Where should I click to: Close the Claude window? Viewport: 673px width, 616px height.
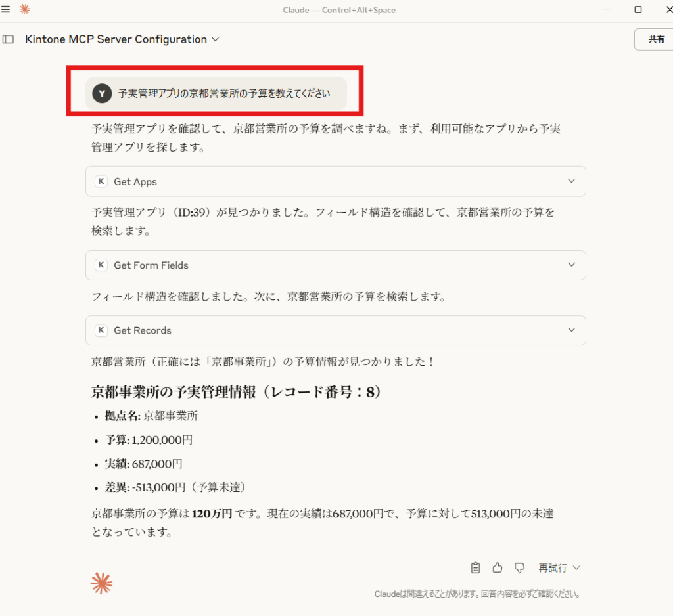click(669, 9)
